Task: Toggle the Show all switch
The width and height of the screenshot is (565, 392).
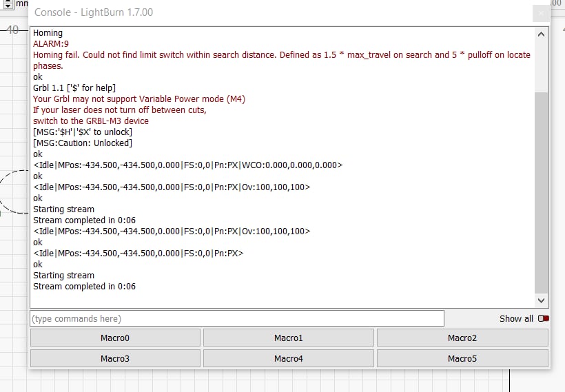Action: coord(544,318)
